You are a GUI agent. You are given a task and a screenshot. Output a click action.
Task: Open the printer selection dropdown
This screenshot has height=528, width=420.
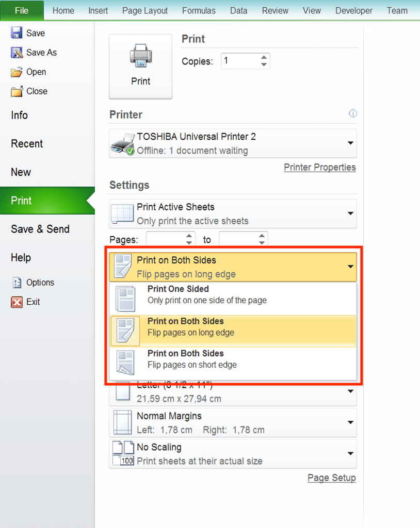point(350,143)
